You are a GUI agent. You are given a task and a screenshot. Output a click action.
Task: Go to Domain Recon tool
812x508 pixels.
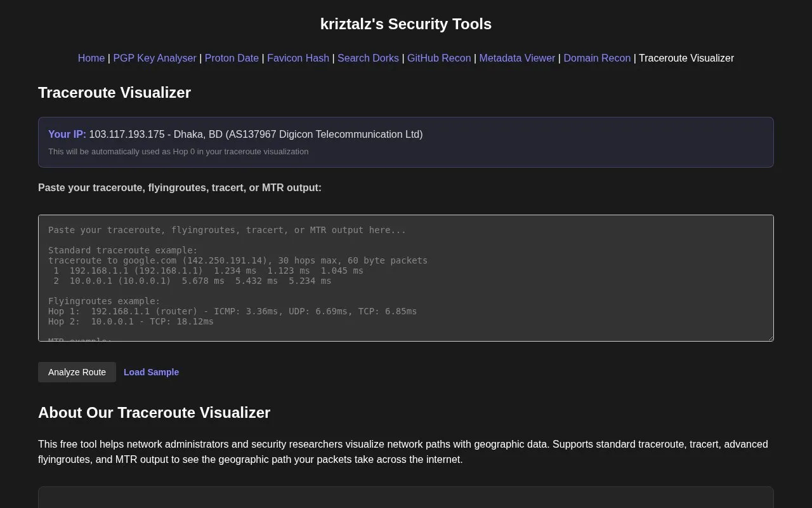point(597,58)
